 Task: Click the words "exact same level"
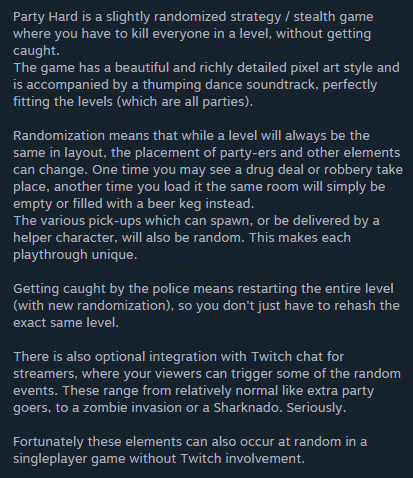pyautogui.click(x=66, y=323)
